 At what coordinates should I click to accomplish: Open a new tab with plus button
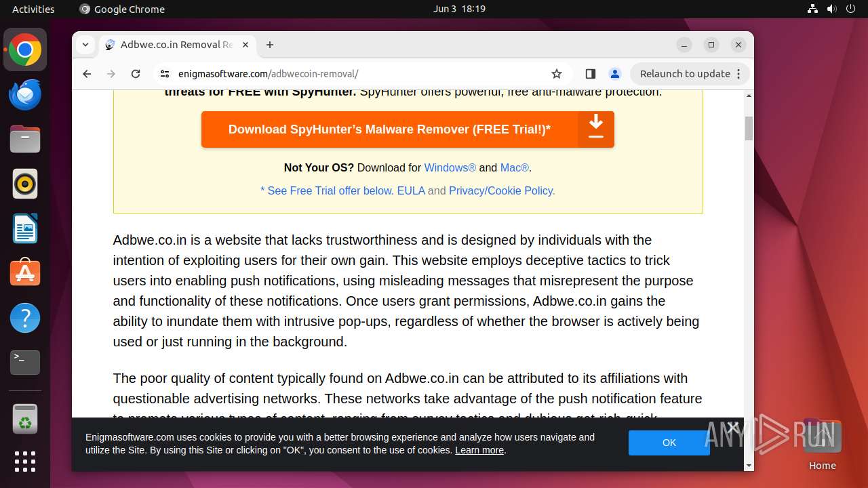[270, 45]
